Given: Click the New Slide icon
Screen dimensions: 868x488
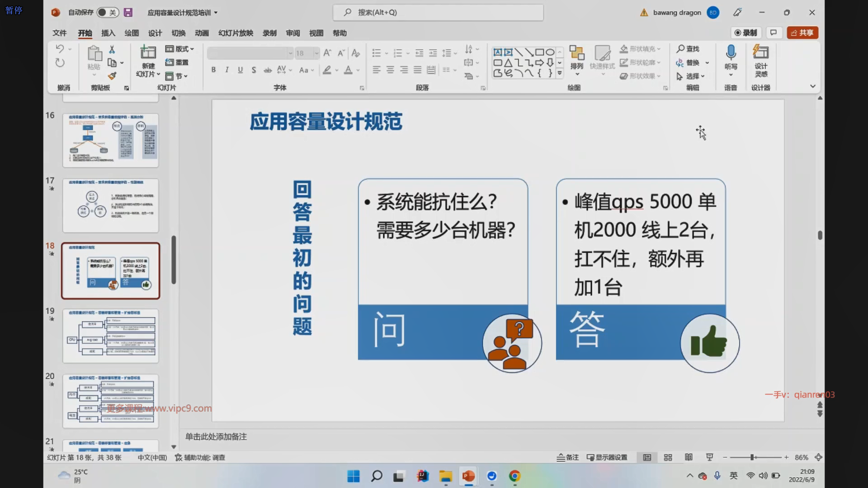Looking at the screenshot, I should click(148, 53).
